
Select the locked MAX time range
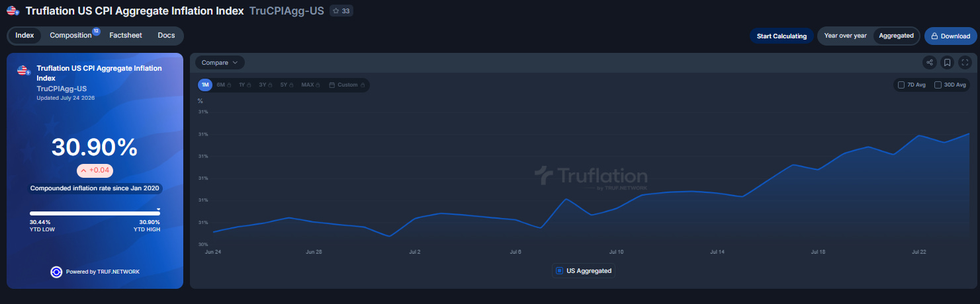(311, 85)
